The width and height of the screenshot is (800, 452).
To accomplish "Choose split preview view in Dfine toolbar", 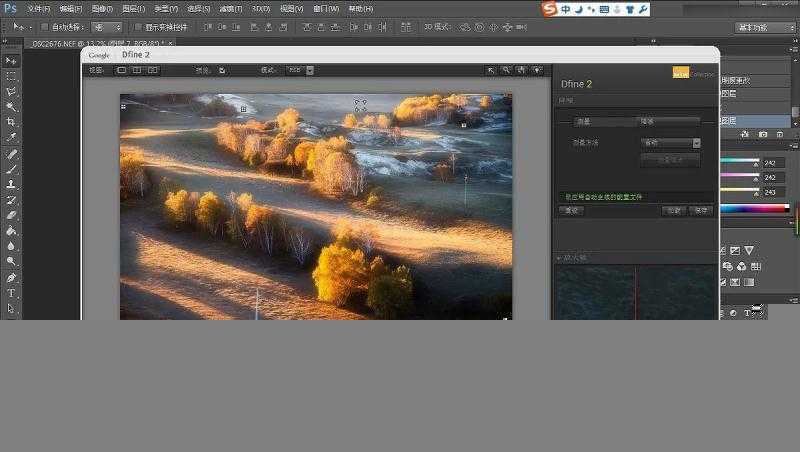I will (x=137, y=70).
